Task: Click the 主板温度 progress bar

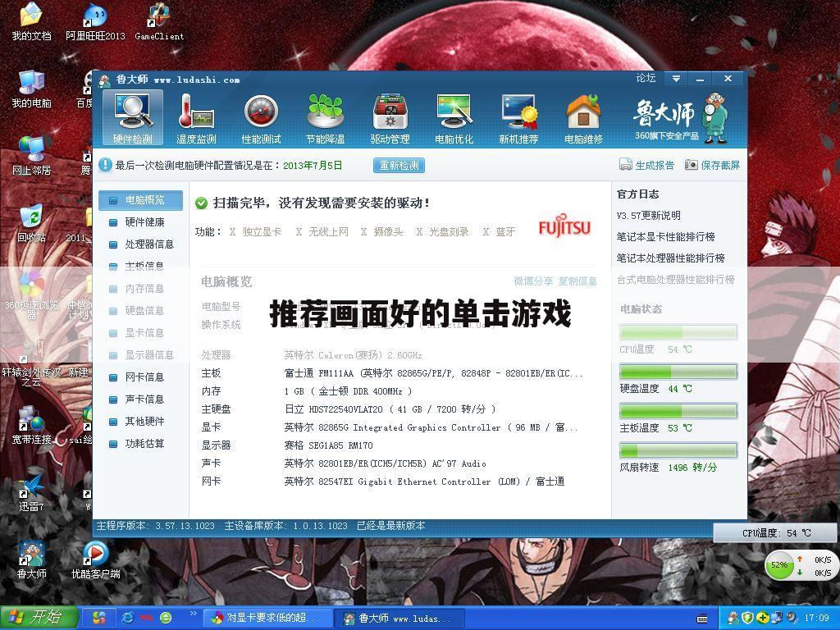Action: pyautogui.click(x=678, y=411)
